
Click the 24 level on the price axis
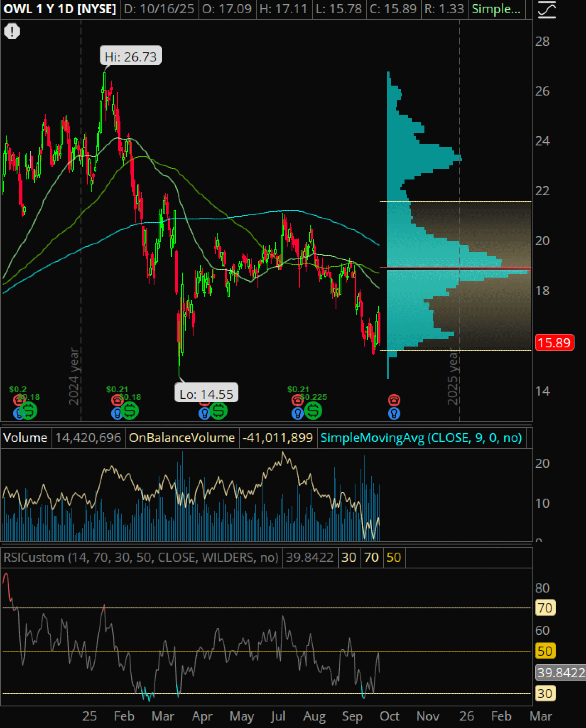pyautogui.click(x=542, y=141)
